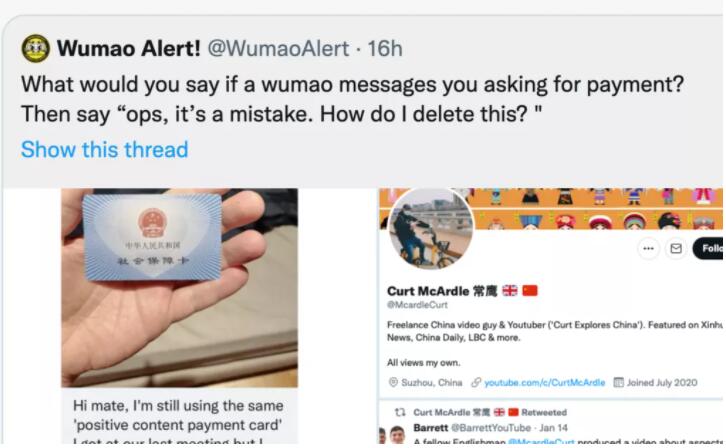Image resolution: width=726 pixels, height=448 pixels.
Task: Open the youtube.com/c/CurtMcArdle link
Action: click(x=544, y=382)
